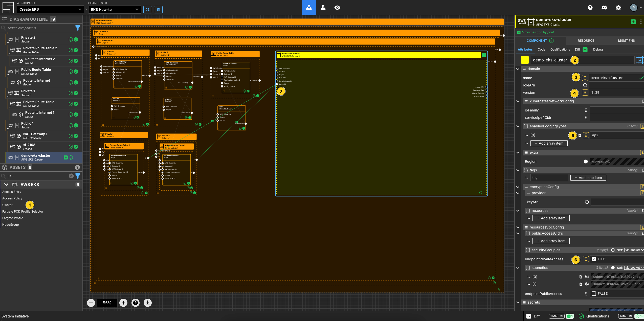
Task: Filter diagram outline components
Action: (78, 28)
